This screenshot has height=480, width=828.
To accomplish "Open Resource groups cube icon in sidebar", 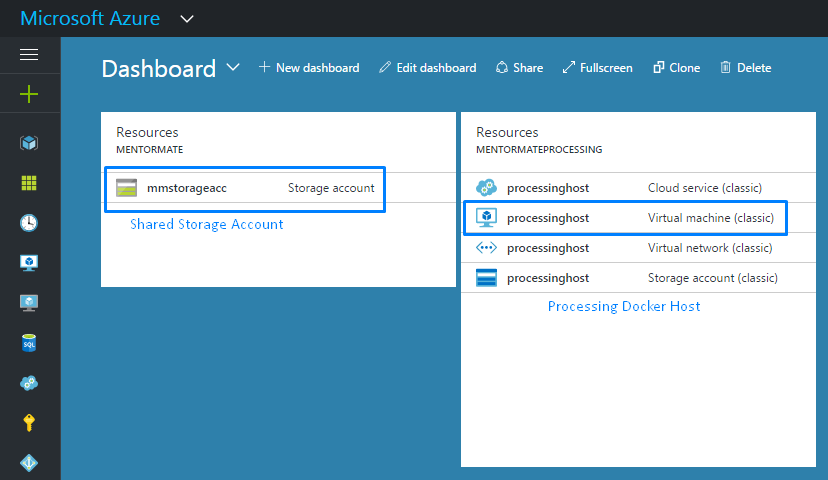I will pyautogui.click(x=29, y=143).
